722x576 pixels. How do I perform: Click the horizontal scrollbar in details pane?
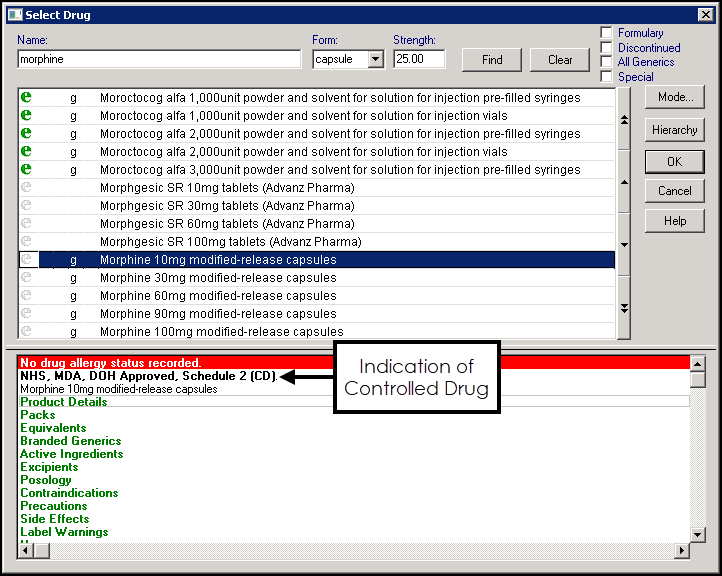tap(350, 550)
